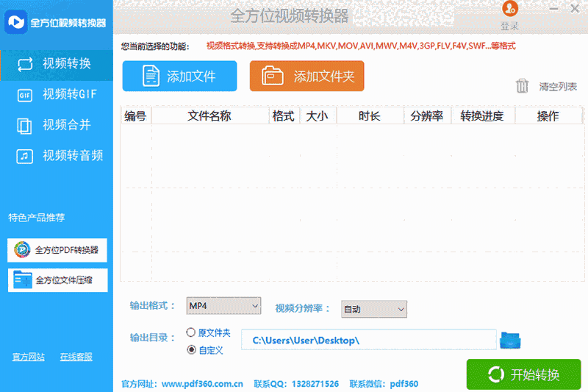Click the video-to-GIF sidebar icon
The height and width of the screenshot is (392, 588).
click(24, 94)
